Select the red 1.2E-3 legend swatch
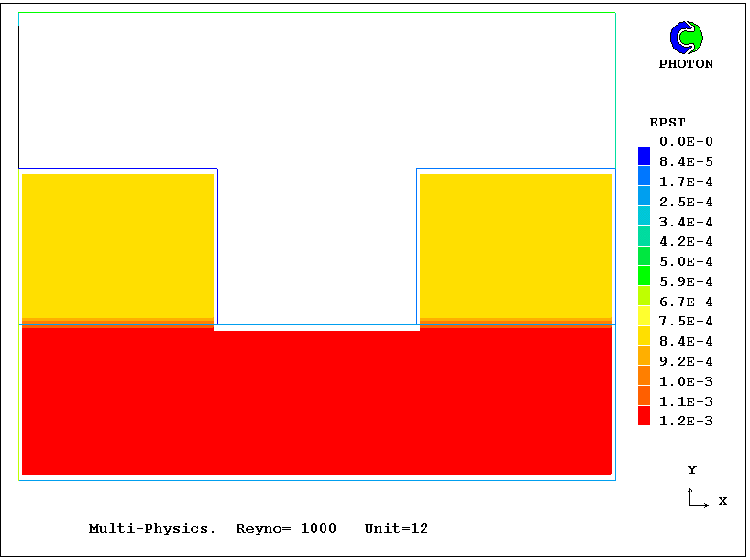The image size is (750, 560). tap(645, 415)
